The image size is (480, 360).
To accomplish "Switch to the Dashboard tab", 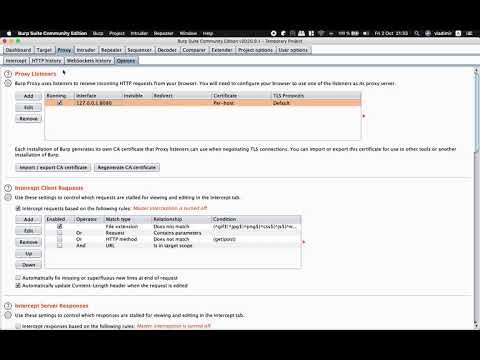I will click(x=18, y=50).
